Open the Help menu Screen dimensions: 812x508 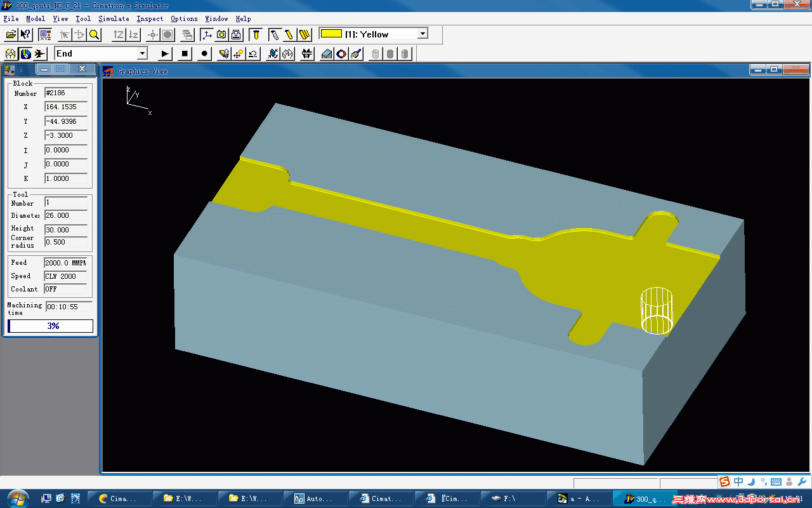[x=243, y=19]
